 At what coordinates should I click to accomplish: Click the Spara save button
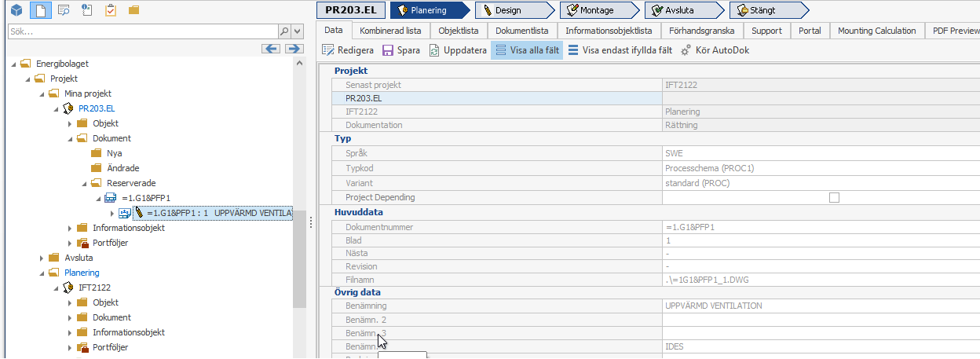[401, 50]
